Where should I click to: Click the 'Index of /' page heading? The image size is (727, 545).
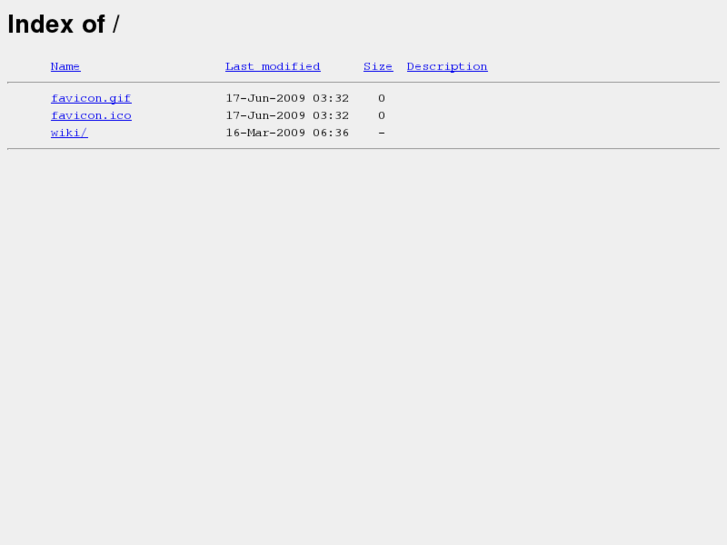tap(63, 24)
